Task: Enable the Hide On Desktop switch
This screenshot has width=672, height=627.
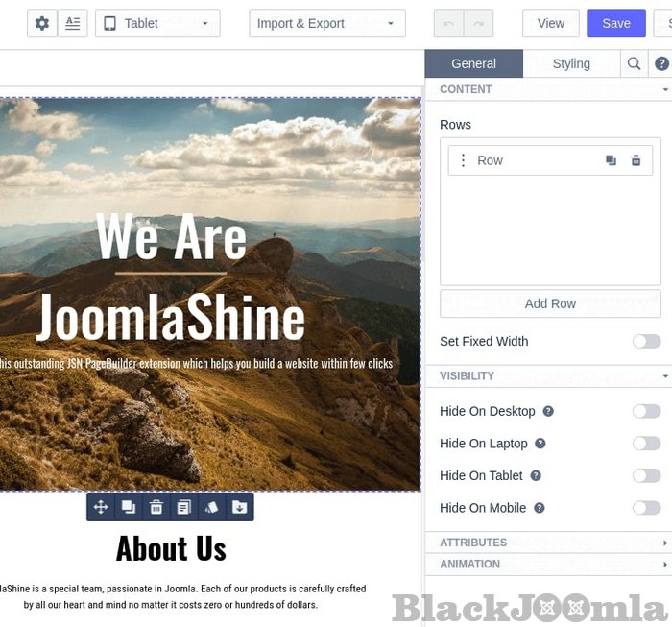Action: click(x=646, y=411)
